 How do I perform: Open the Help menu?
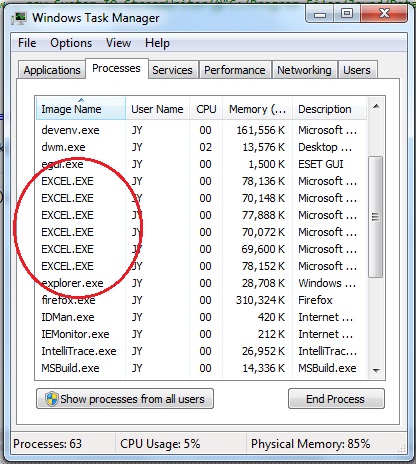(157, 43)
